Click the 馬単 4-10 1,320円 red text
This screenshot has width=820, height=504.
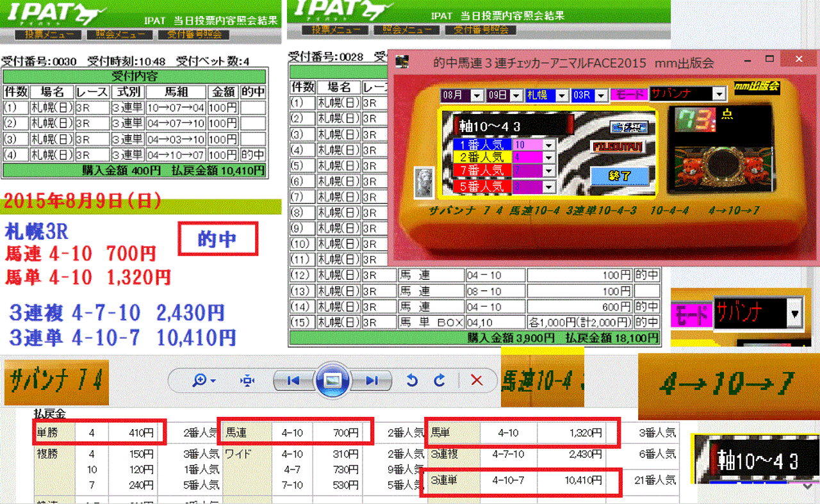coord(88,277)
